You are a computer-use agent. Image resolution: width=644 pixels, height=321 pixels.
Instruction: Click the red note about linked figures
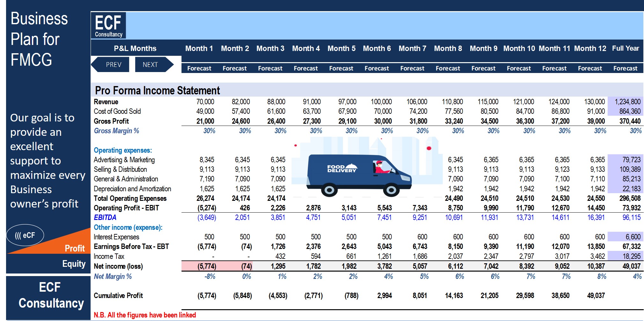tap(145, 315)
